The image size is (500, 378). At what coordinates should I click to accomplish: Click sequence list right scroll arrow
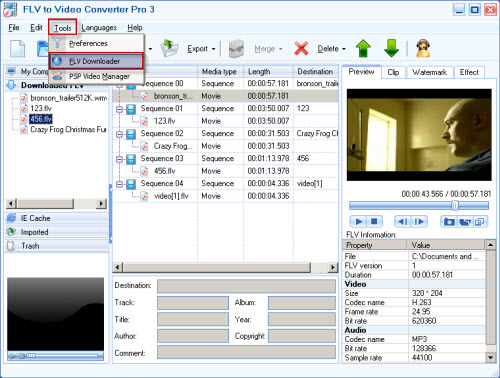pyautogui.click(x=332, y=267)
